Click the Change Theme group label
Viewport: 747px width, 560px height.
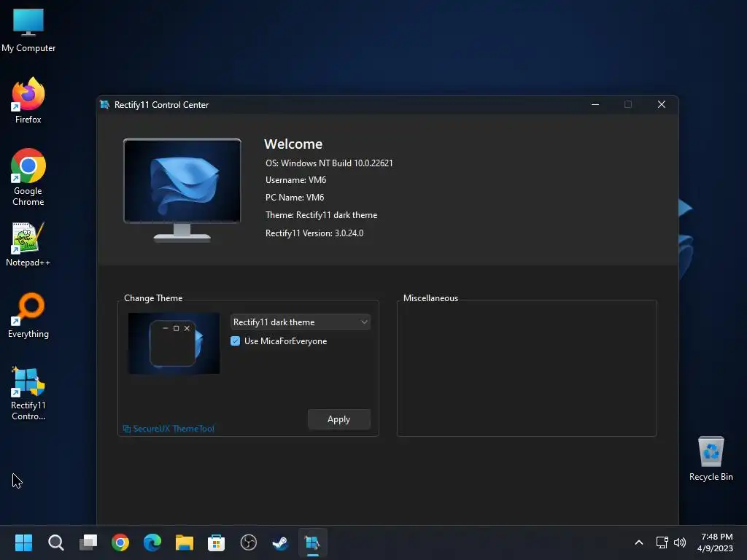pos(153,298)
